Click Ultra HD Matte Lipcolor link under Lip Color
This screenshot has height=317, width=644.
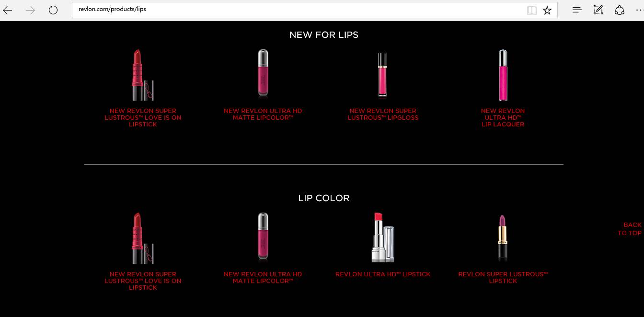pyautogui.click(x=263, y=277)
